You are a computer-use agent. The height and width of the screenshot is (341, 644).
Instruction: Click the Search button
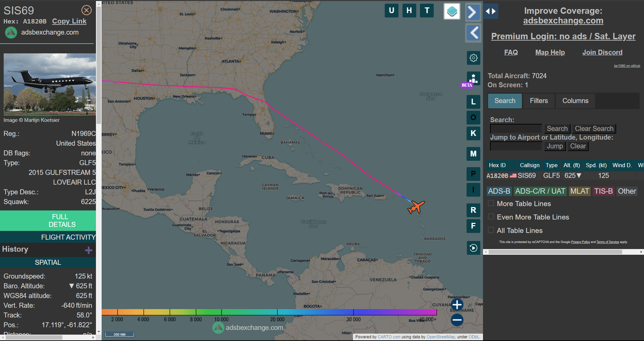pyautogui.click(x=557, y=129)
